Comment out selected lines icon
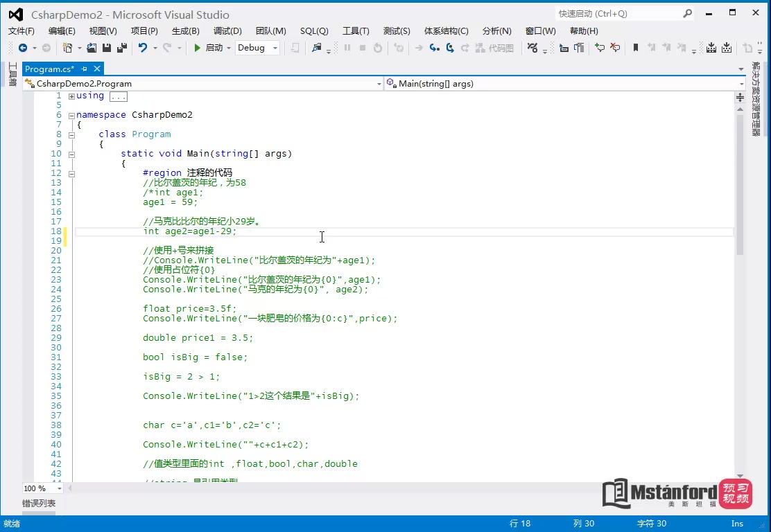Screen dimensions: 771x532 [x=599, y=48]
